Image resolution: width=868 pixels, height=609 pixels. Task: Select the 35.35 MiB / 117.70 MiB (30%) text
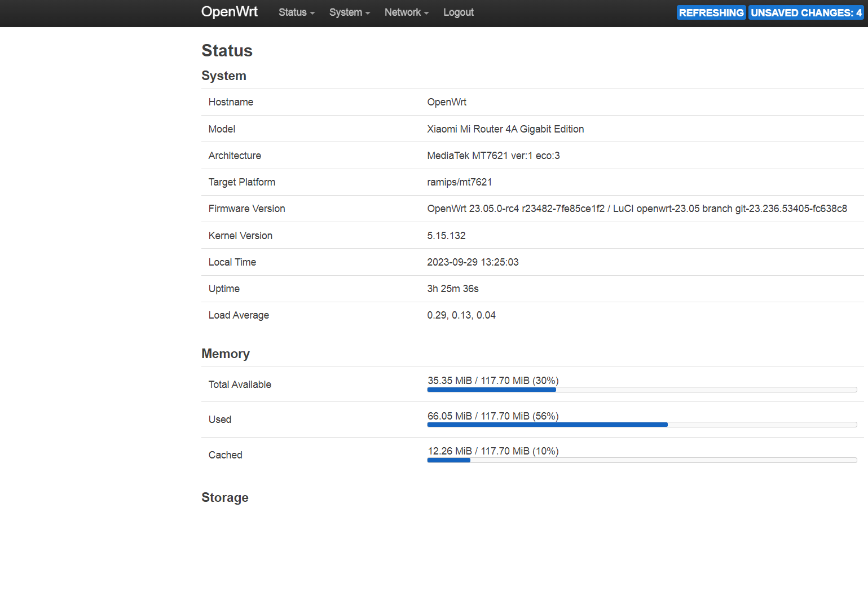click(493, 381)
